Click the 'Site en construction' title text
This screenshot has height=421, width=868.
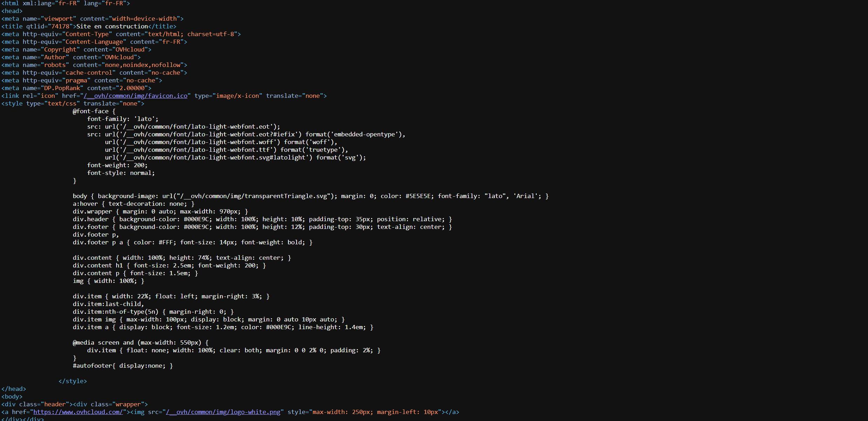click(112, 26)
